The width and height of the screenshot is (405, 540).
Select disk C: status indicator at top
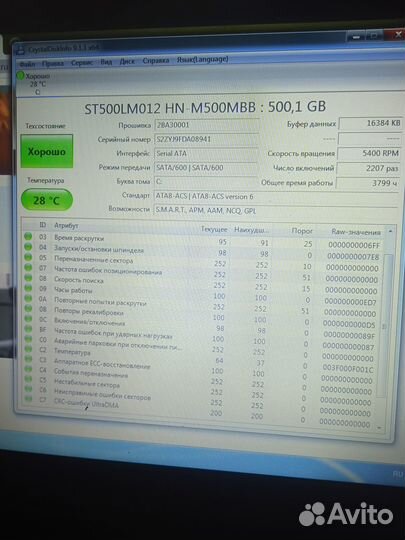click(34, 83)
